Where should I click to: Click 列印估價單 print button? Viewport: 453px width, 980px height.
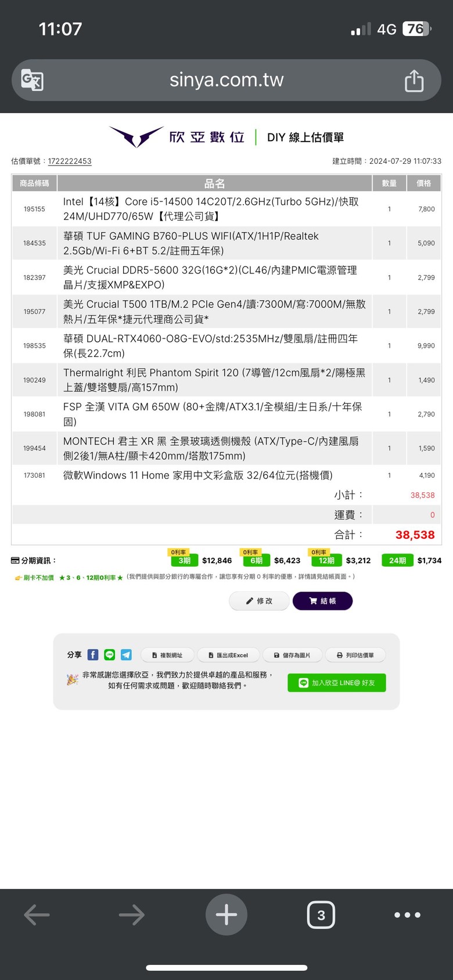click(x=355, y=655)
